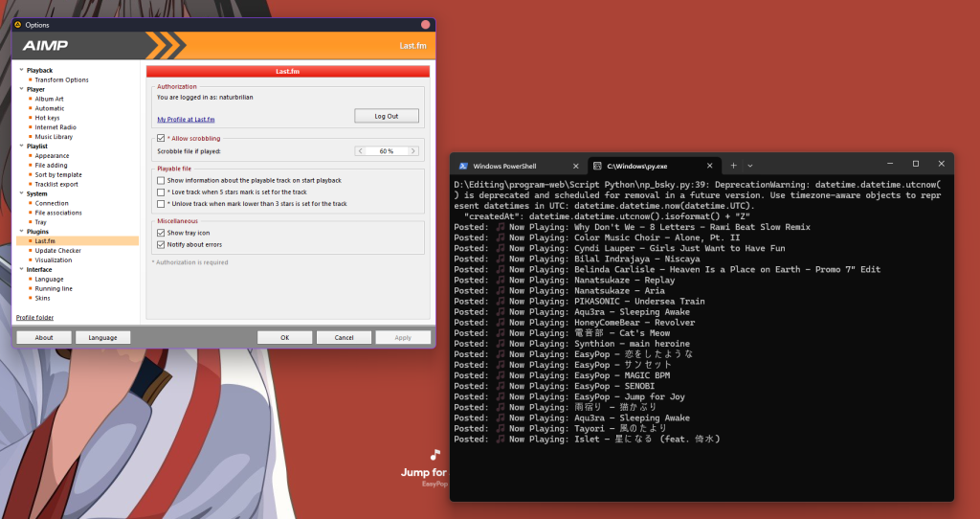Collapse the Plugins tree section
Viewport: 980px width, 519px height.
[20, 232]
